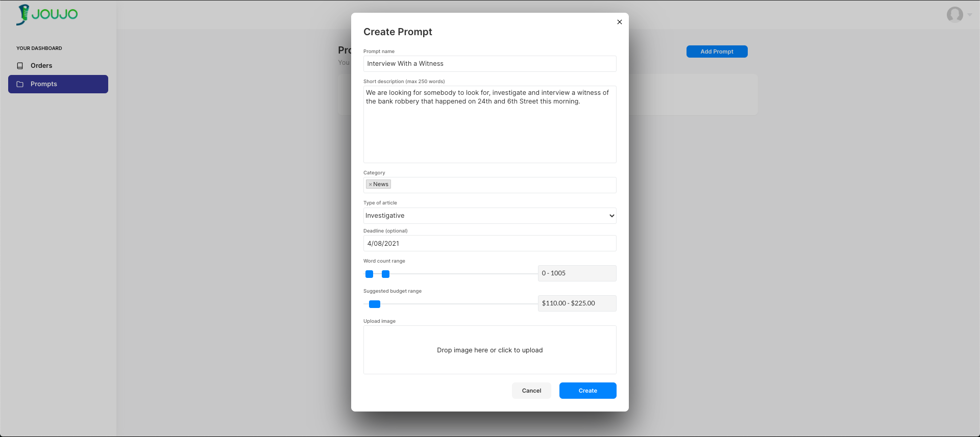This screenshot has height=437, width=980.
Task: Click the Deadline date field
Action: point(489,243)
